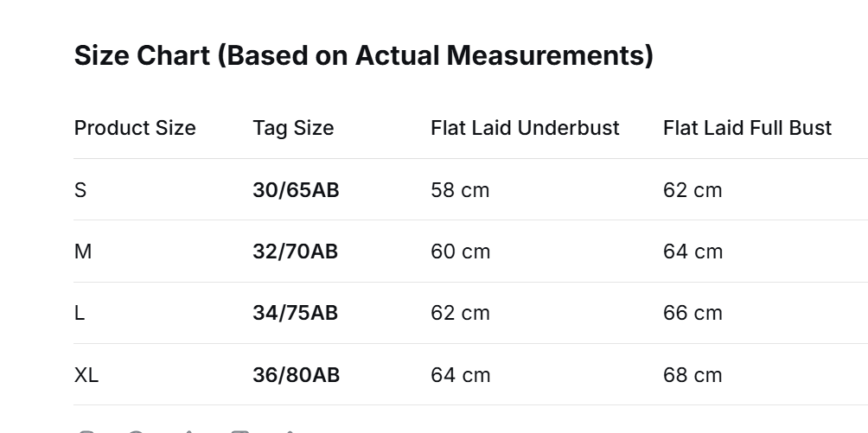Click the 58 cm underbust value
Screen dimensions: 868x433
460,190
